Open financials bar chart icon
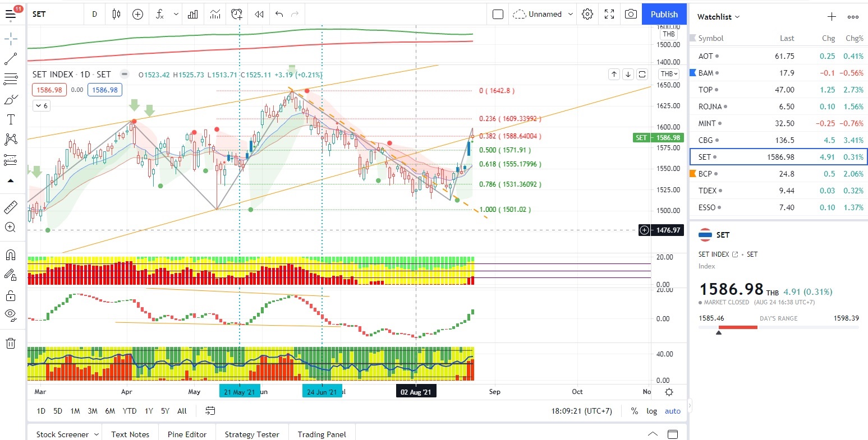 193,14
